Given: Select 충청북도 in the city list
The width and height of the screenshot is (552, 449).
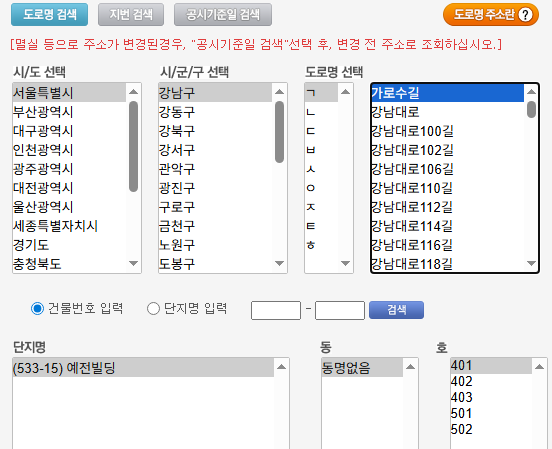Looking at the screenshot, I should [69, 264].
